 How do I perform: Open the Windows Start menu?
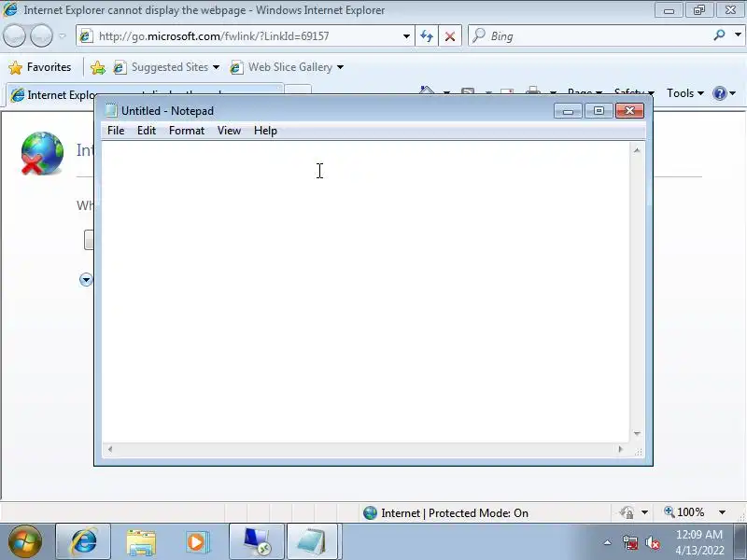tap(25, 541)
